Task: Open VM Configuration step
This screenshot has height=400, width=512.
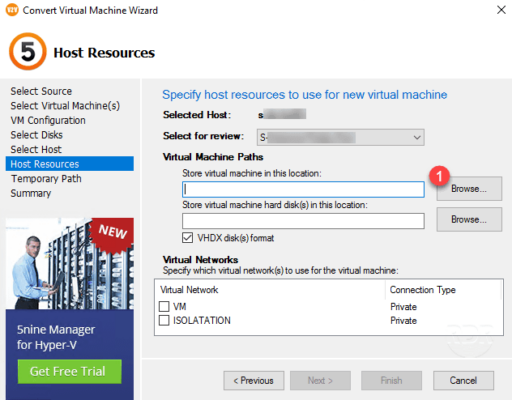Action: pyautogui.click(x=48, y=120)
